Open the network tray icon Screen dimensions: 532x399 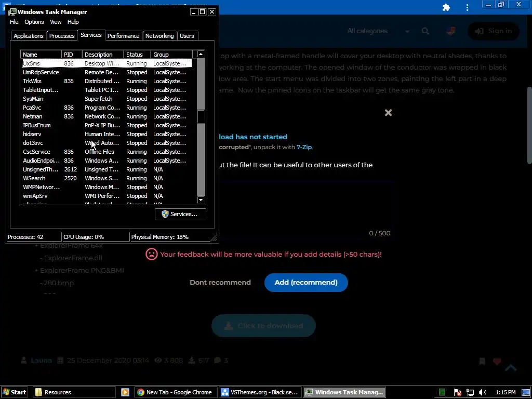coord(470,392)
